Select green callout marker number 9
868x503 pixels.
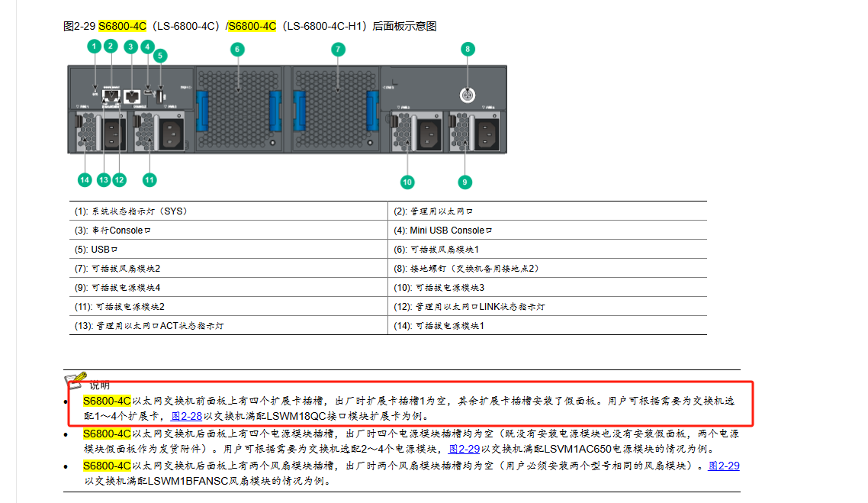point(465,182)
